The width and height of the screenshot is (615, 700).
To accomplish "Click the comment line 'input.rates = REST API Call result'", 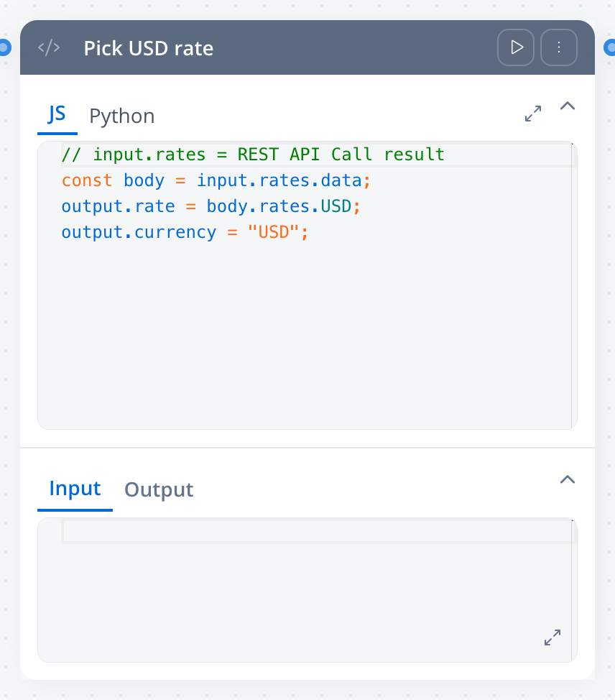I will [x=253, y=155].
